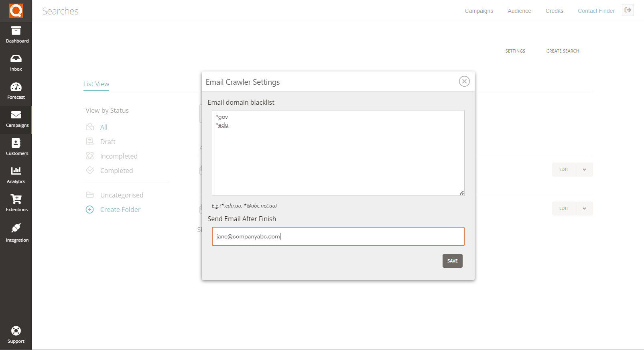The width and height of the screenshot is (644, 350).
Task: Click the View by Status heading
Action: 107,110
